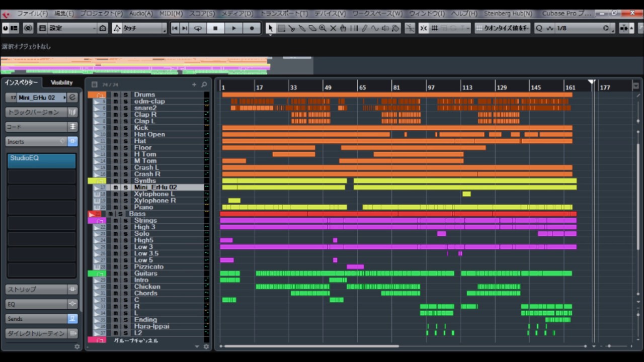Click the Stop transport button
Image resolution: width=644 pixels, height=362 pixels.
coord(216,29)
